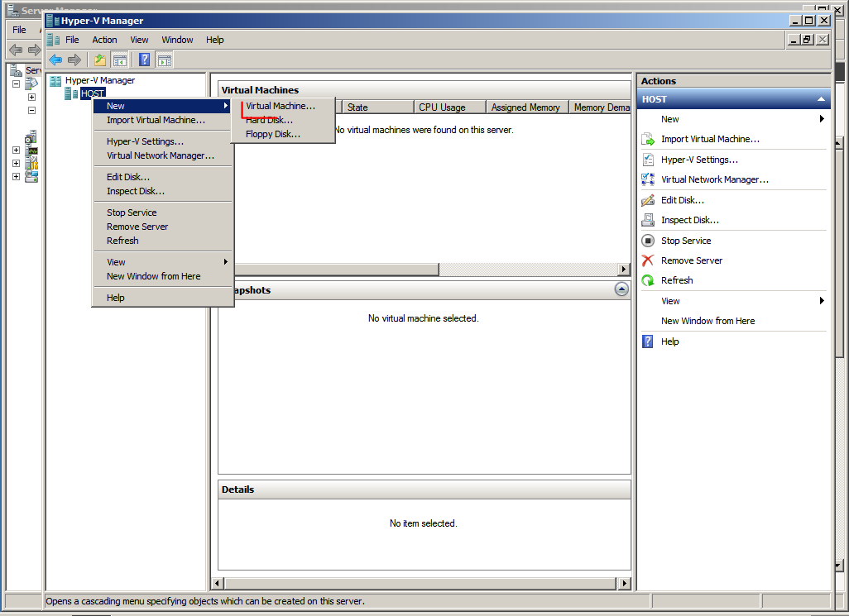This screenshot has height=616, width=849.
Task: Click the Up one level folder icon
Action: coord(99,60)
